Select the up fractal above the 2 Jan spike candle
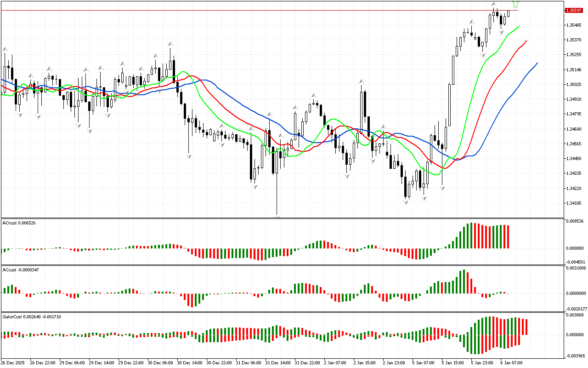The height and width of the screenshot is (368, 588). coord(362,81)
